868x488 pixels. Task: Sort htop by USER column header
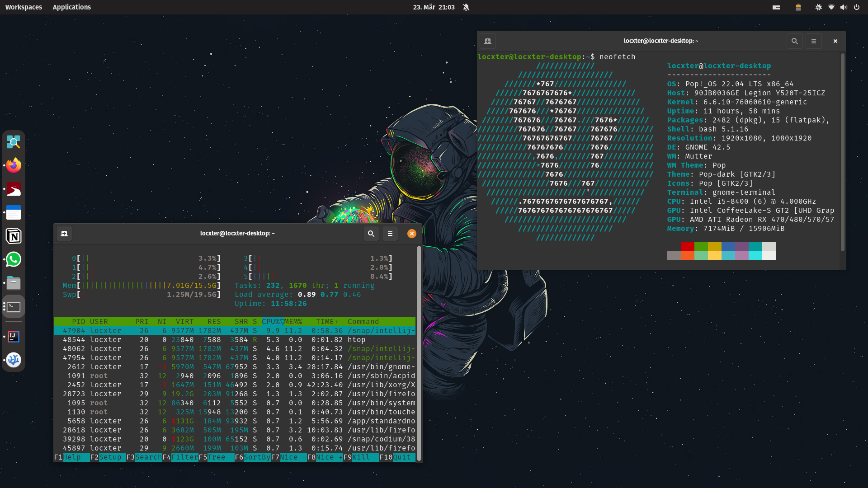(x=99, y=322)
